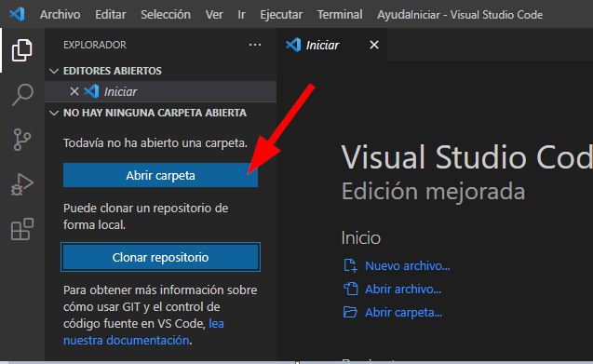Screen dimensions: 593x364
Task: Select the Iniciar editor tab
Action: [322, 45]
